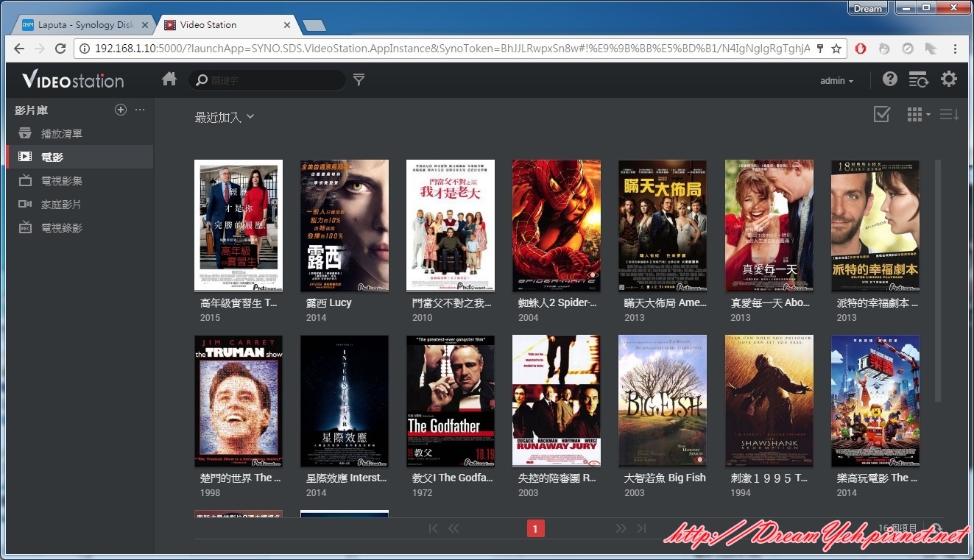Close the Laputa Synology browser tab

[145, 24]
